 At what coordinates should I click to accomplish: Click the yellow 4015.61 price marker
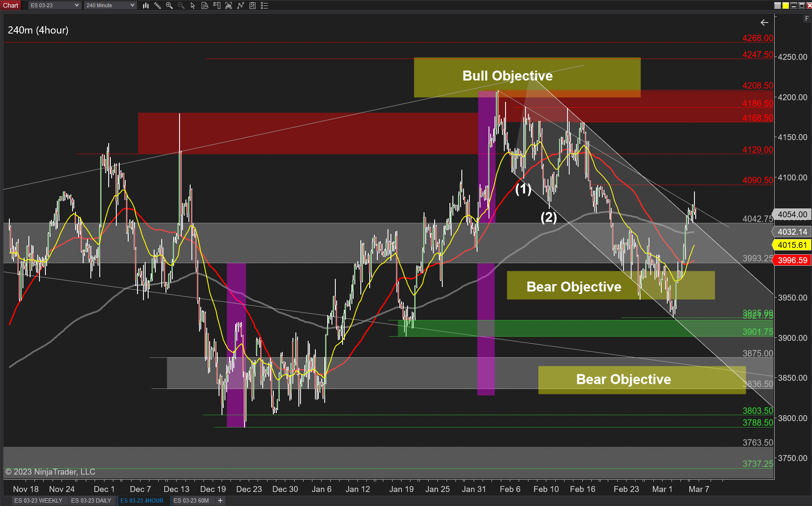792,245
